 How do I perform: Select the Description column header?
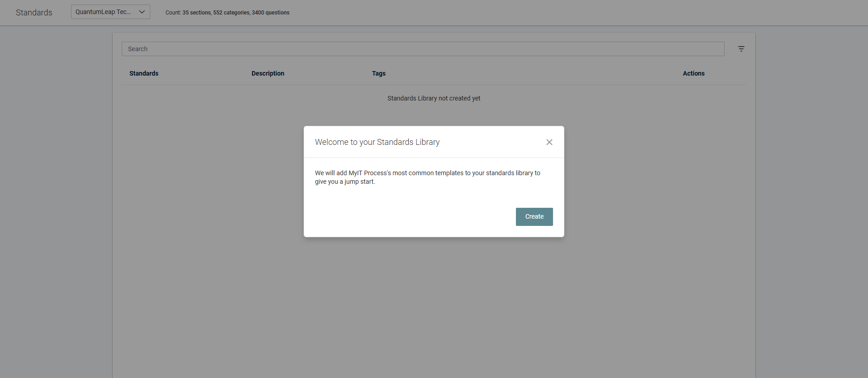pyautogui.click(x=267, y=73)
